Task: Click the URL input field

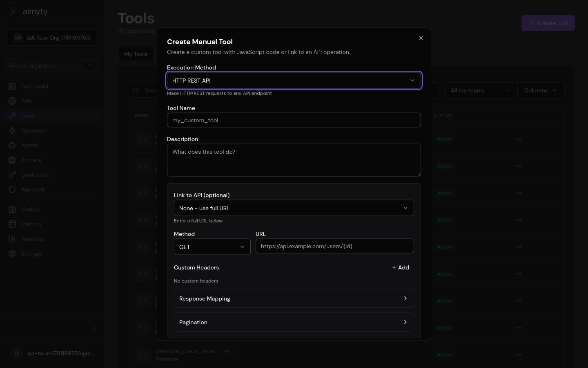Action: point(335,246)
